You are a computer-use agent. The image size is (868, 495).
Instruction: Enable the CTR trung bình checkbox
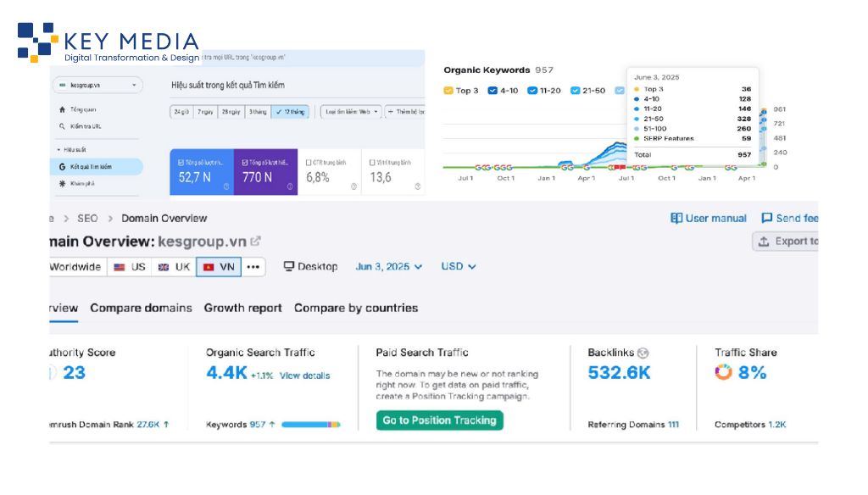coord(309,163)
